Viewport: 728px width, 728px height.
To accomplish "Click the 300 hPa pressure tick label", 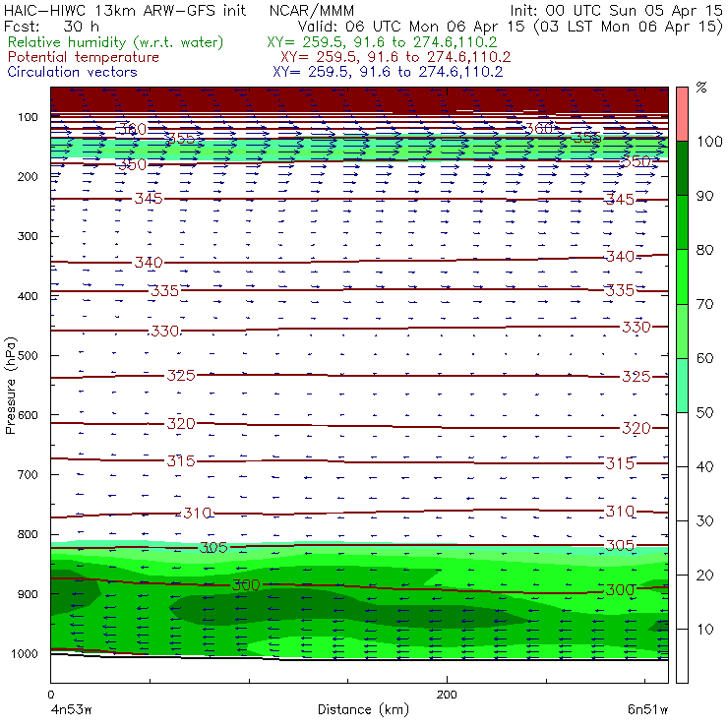I will click(28, 236).
